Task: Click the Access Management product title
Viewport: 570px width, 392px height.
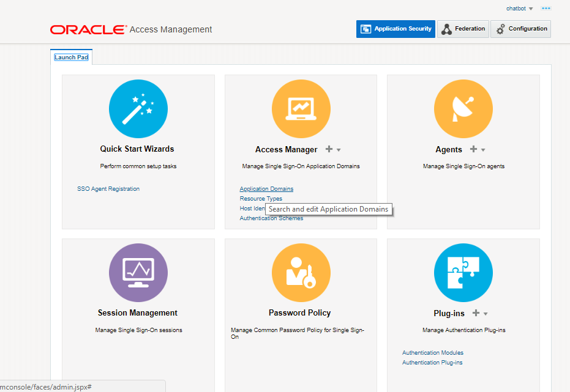Action: coord(170,29)
